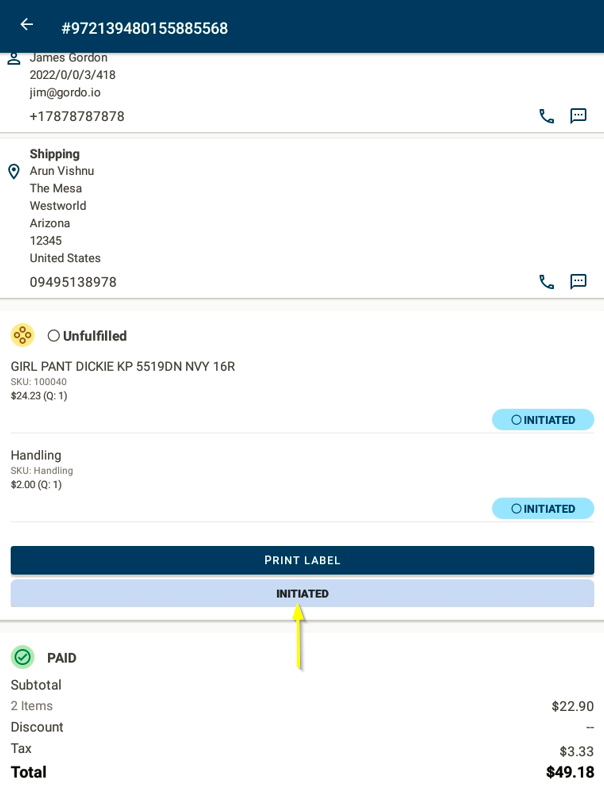Screen dimensions: 604x791
Task: Call James Gordon's phone number
Action: 546,116
